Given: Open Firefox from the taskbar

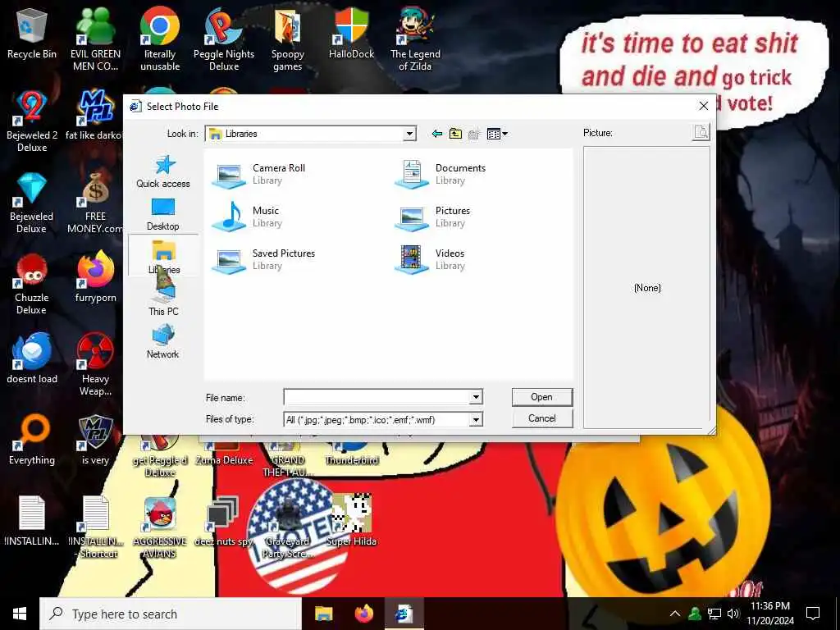Looking at the screenshot, I should point(364,614).
